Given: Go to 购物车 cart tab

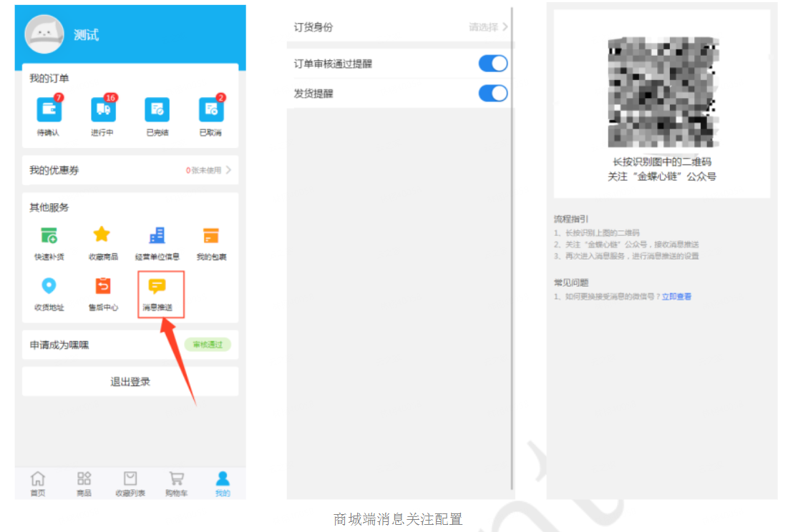Looking at the screenshot, I should (x=177, y=484).
